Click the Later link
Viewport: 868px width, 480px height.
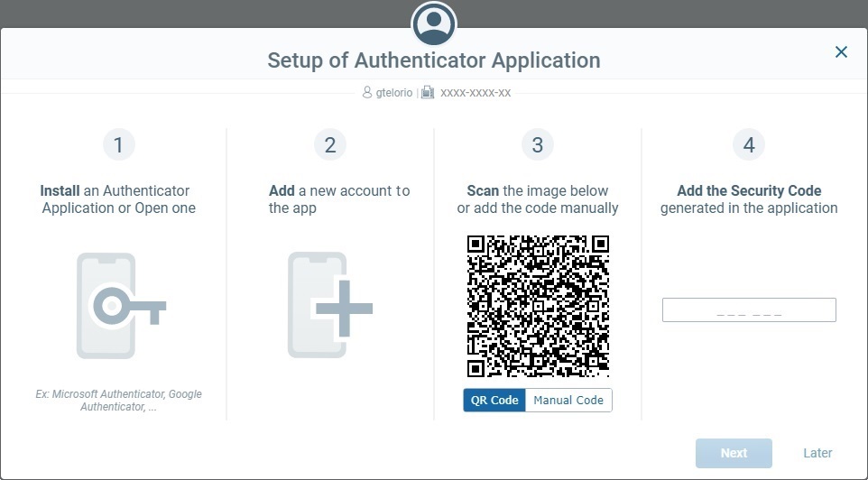tap(817, 453)
